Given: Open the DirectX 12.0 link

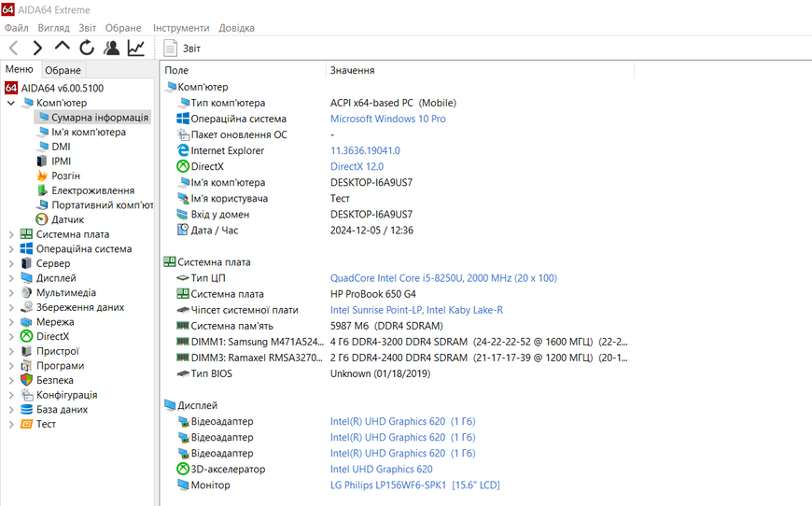Looking at the screenshot, I should pyautogui.click(x=357, y=167).
